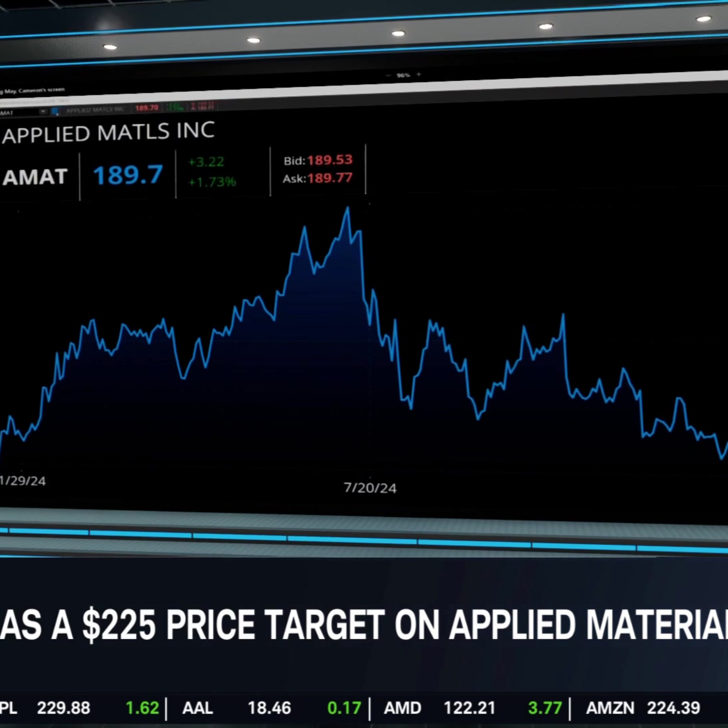Click the Bid value 189.53
Image resolution: width=728 pixels, height=728 pixels.
[x=330, y=160]
